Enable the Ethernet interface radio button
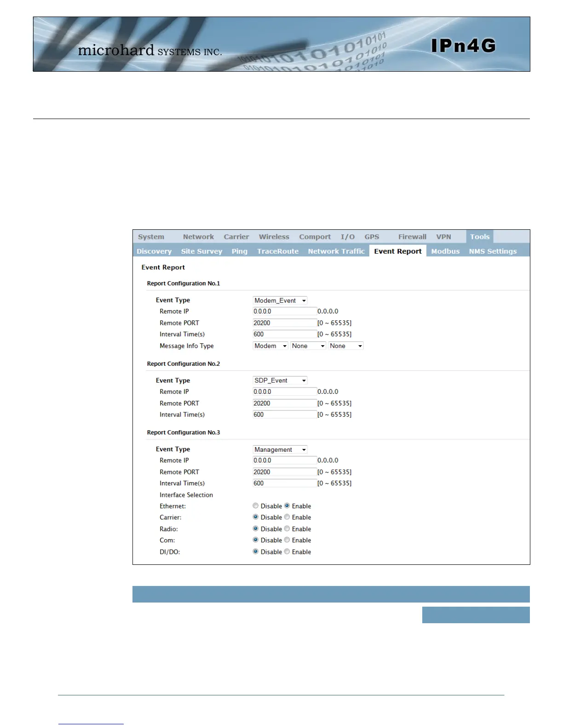563x728 pixels. click(287, 506)
